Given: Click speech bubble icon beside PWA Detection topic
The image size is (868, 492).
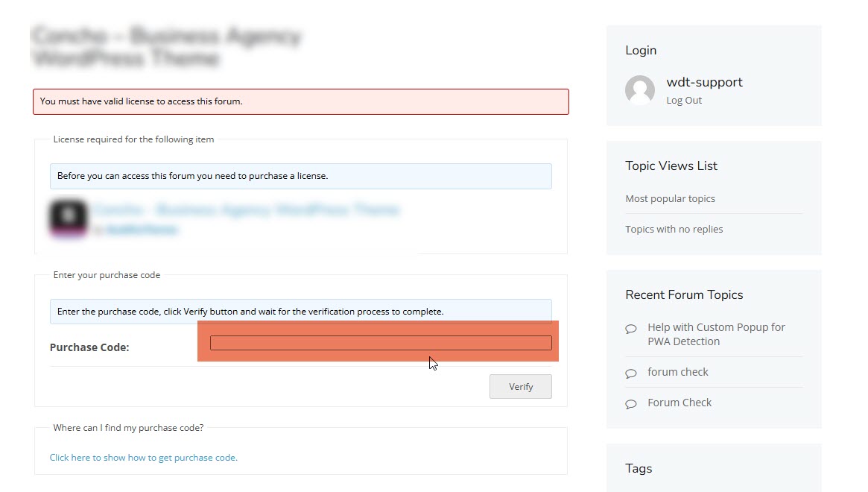Looking at the screenshot, I should (x=631, y=329).
